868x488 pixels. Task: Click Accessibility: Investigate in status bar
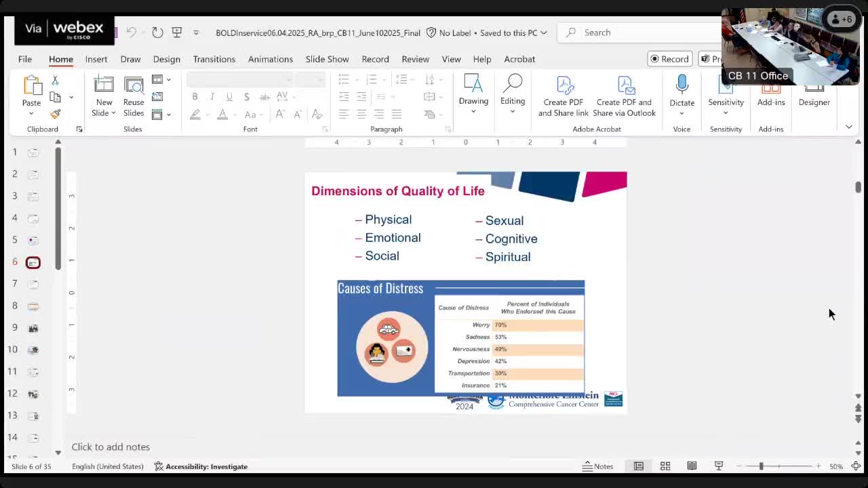pos(201,466)
